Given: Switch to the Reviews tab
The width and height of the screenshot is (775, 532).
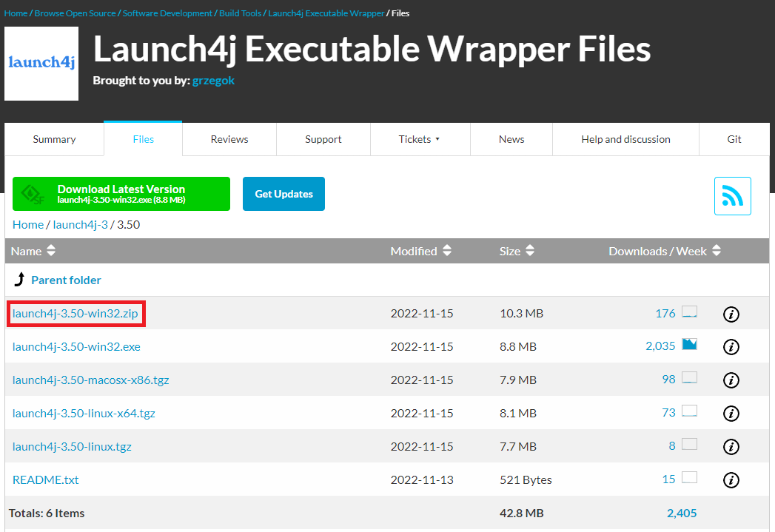Looking at the screenshot, I should [x=229, y=139].
